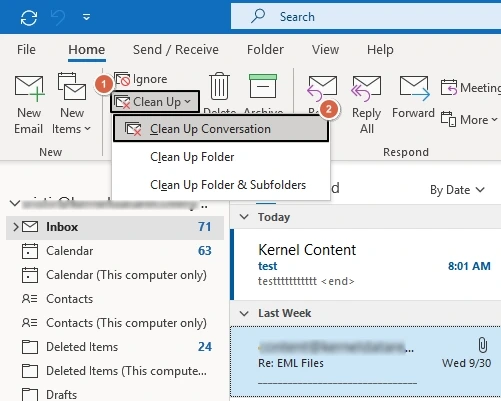Open the Clean Up dropdown button

(155, 102)
